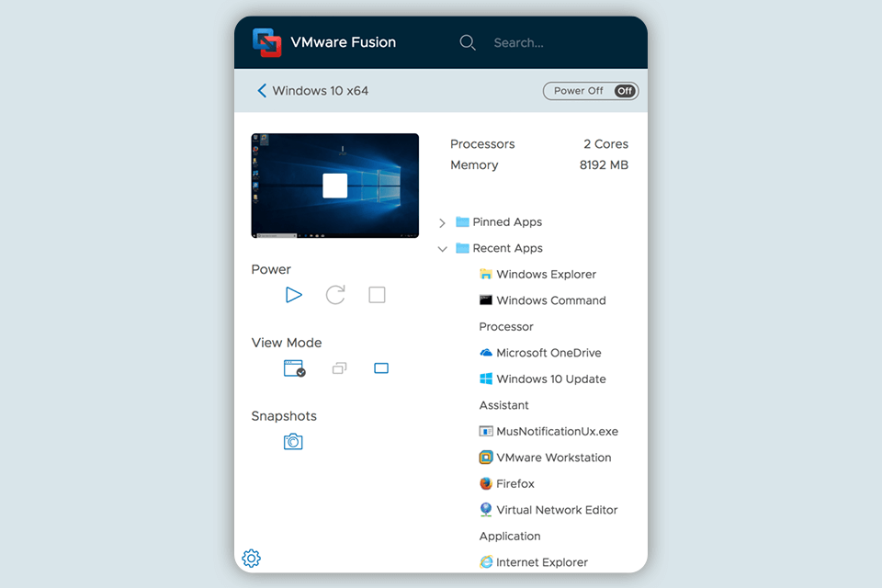
Task: Click the Memory label
Action: [x=474, y=164]
